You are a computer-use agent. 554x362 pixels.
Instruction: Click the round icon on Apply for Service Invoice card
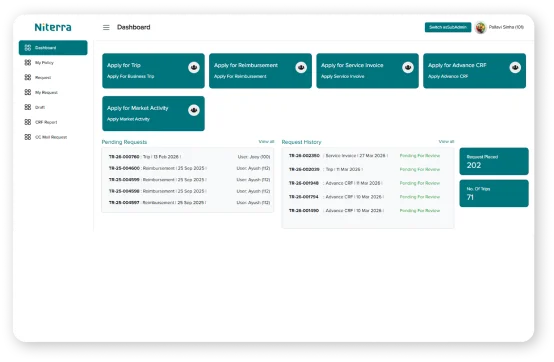pos(408,67)
